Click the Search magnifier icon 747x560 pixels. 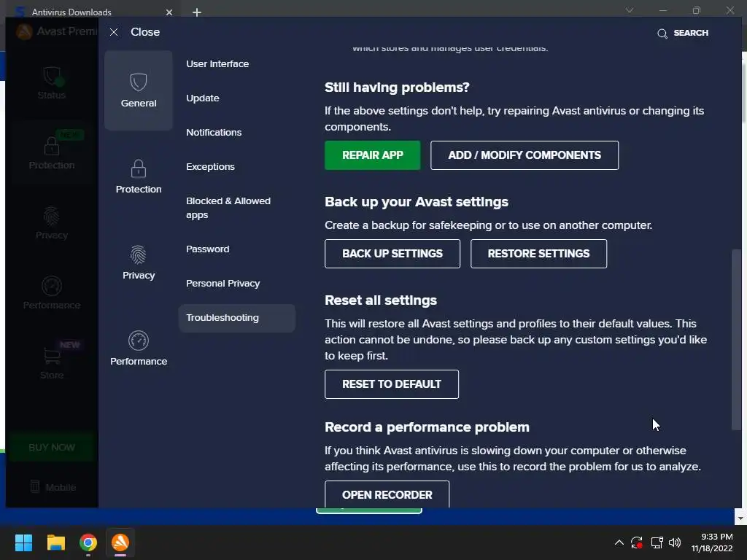(x=662, y=34)
